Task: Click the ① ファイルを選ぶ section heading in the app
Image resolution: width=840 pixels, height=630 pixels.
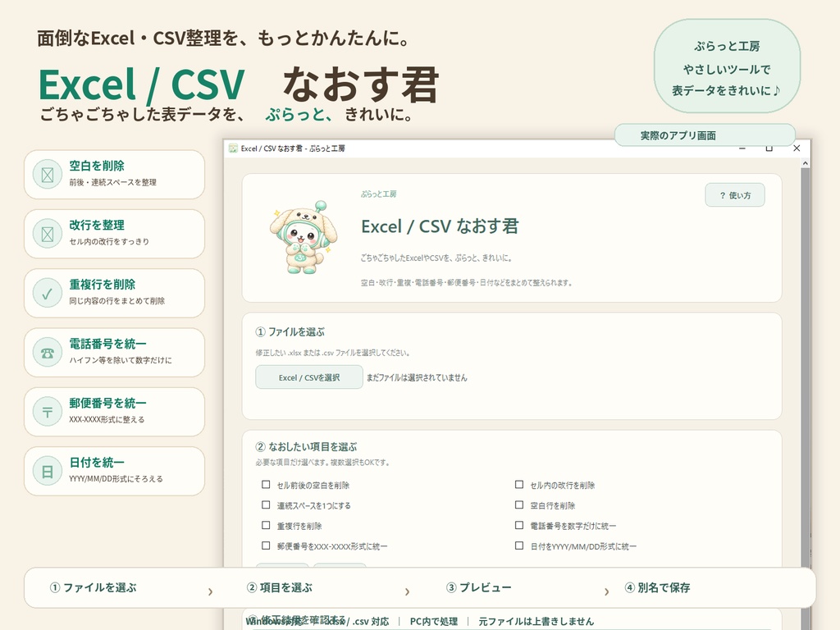Action: [290, 332]
